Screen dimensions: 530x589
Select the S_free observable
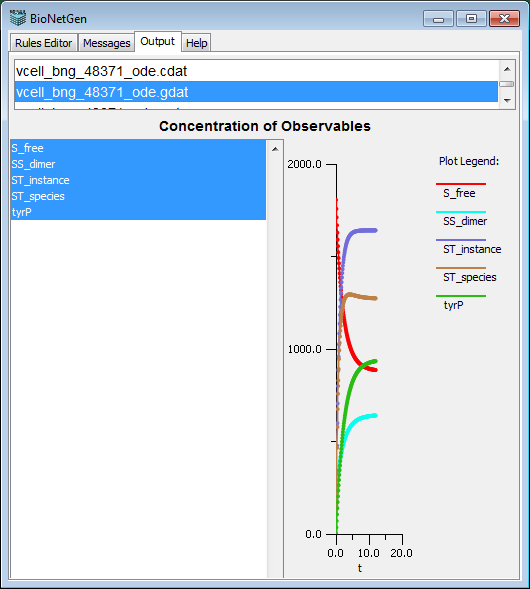[x=139, y=148]
